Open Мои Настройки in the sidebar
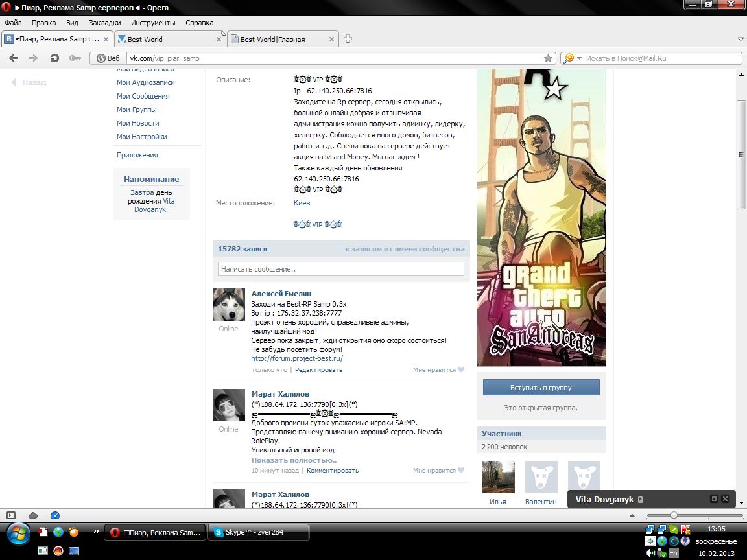Viewport: 747px width, 560px height. (x=142, y=137)
